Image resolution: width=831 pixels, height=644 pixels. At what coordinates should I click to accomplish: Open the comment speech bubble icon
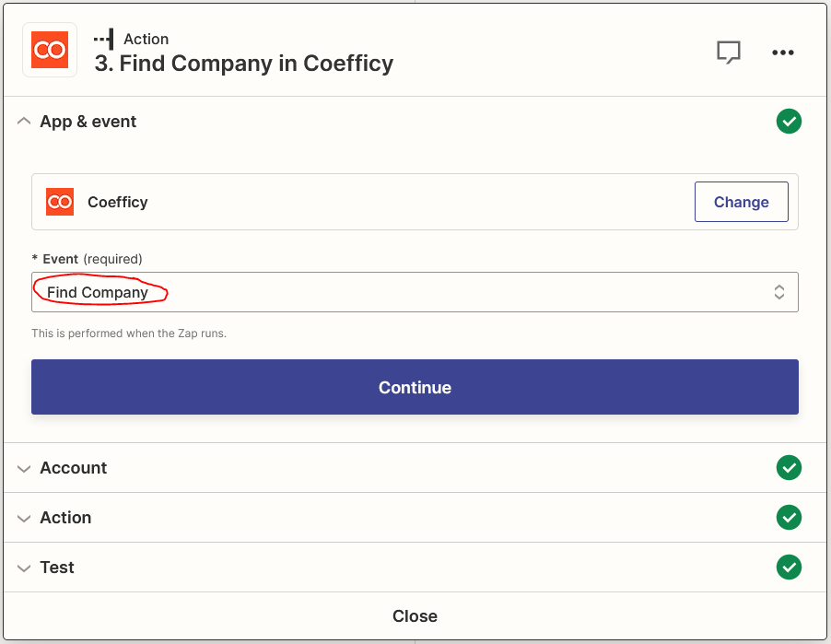[x=729, y=53]
